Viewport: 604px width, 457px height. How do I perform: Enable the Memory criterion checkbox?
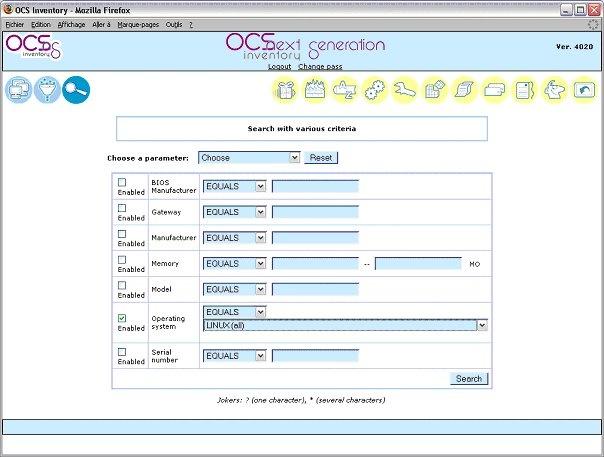pos(122,260)
